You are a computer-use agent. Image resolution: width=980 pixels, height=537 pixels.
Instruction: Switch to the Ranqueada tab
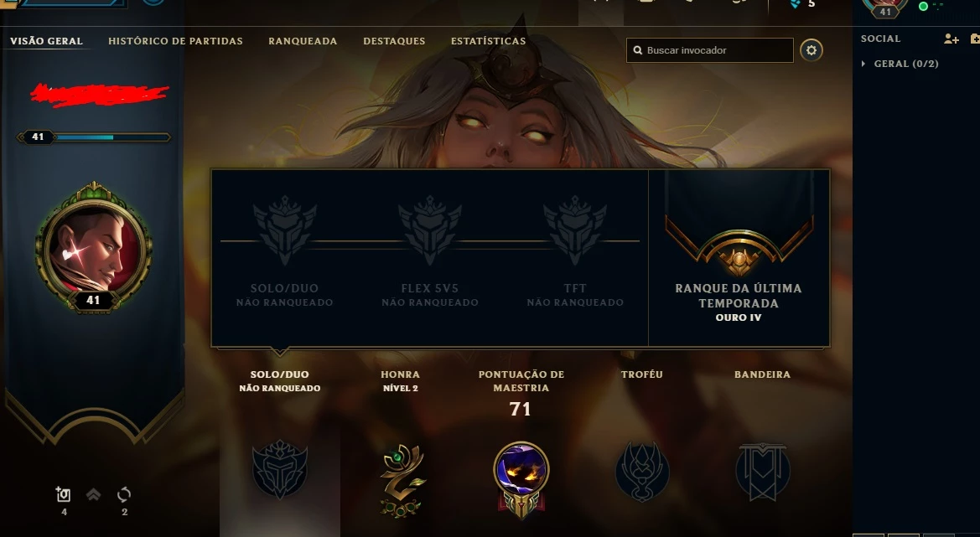pos(303,41)
